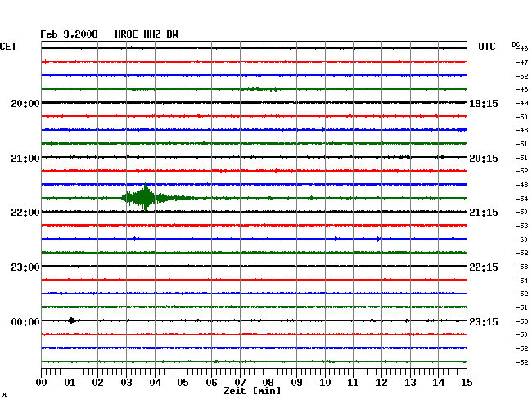Image resolution: width=532 pixels, height=404 pixels.
Task: Click the 22:15 UTC time label
Action: [484, 267]
